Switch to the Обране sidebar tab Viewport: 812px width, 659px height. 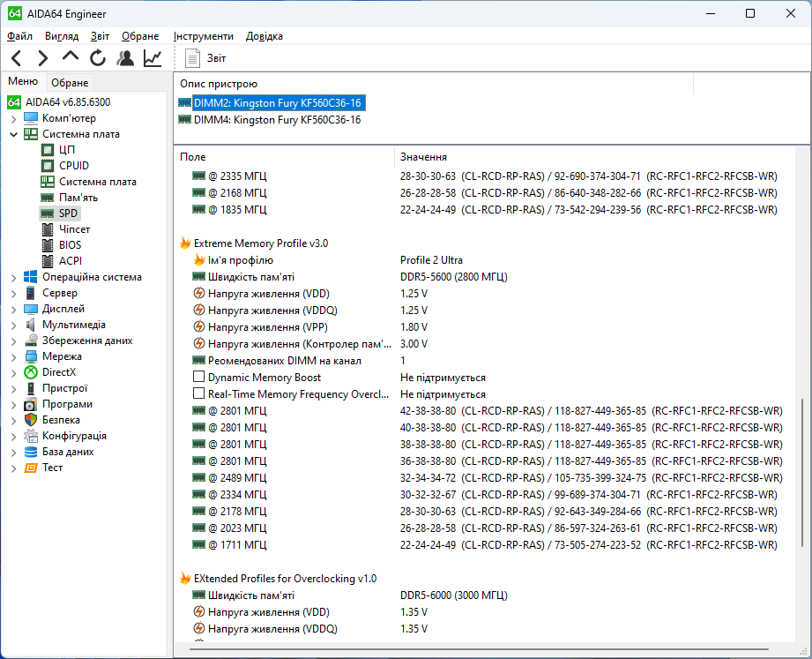coord(70,83)
